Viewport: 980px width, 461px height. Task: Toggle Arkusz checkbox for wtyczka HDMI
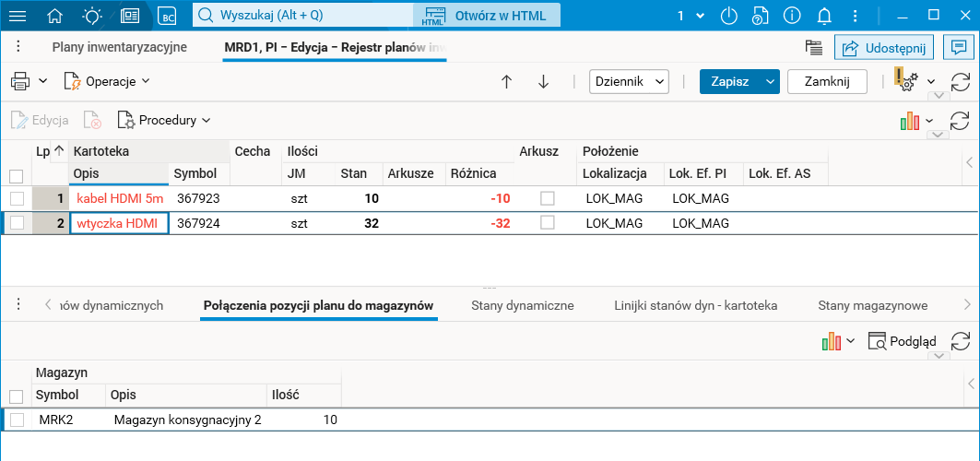pos(548,223)
